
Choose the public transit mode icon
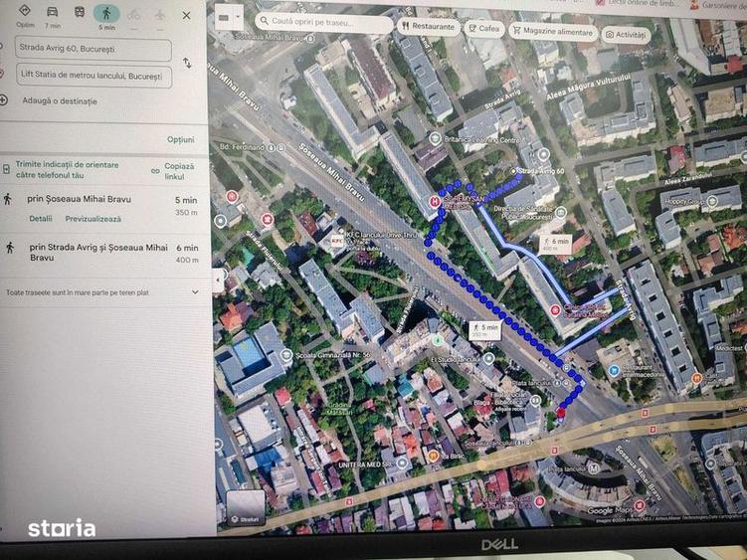click(80, 12)
